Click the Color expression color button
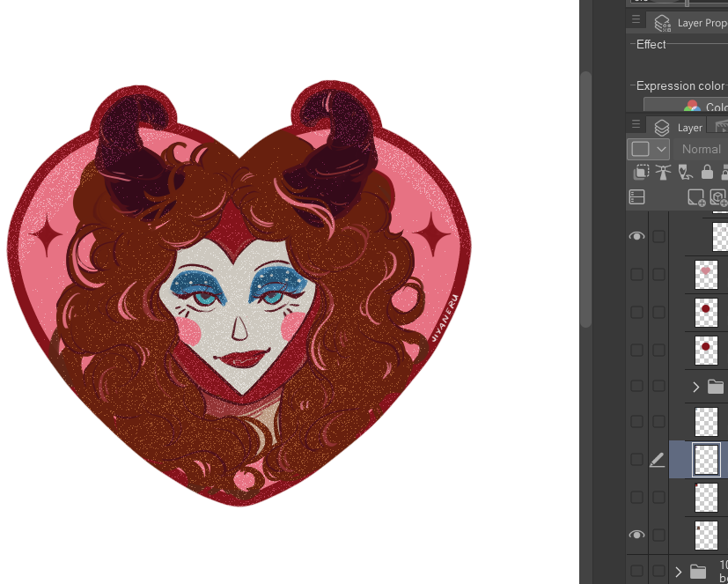 [x=686, y=106]
